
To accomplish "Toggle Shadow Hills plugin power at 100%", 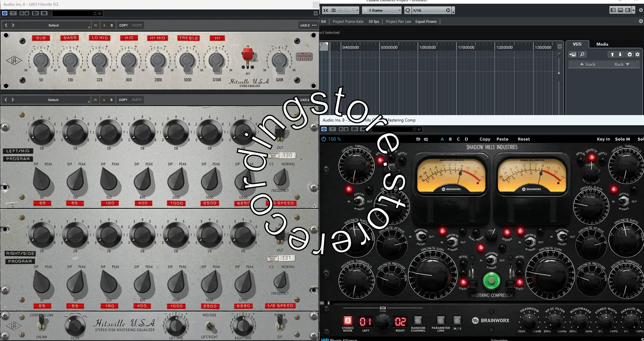I will pyautogui.click(x=324, y=139).
